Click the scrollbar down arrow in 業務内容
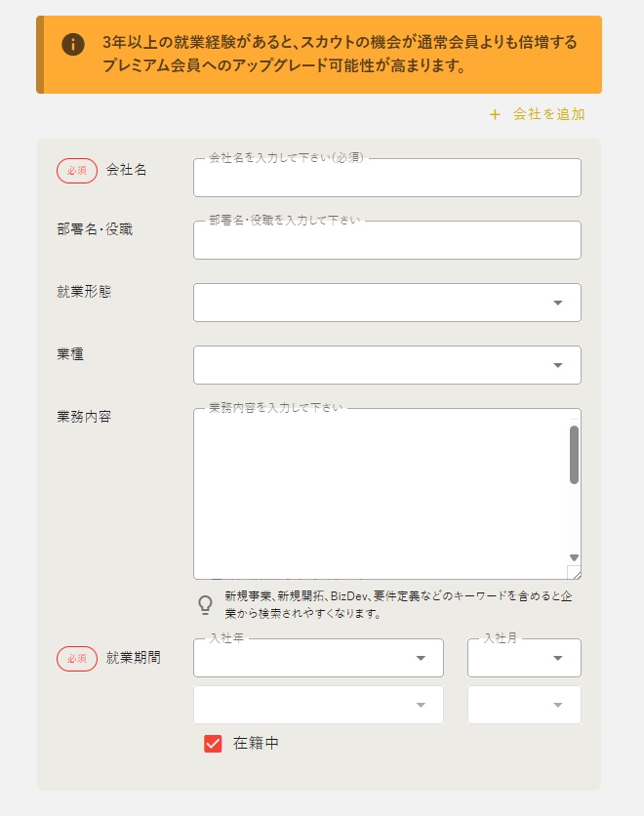644x816 pixels. coord(575,557)
